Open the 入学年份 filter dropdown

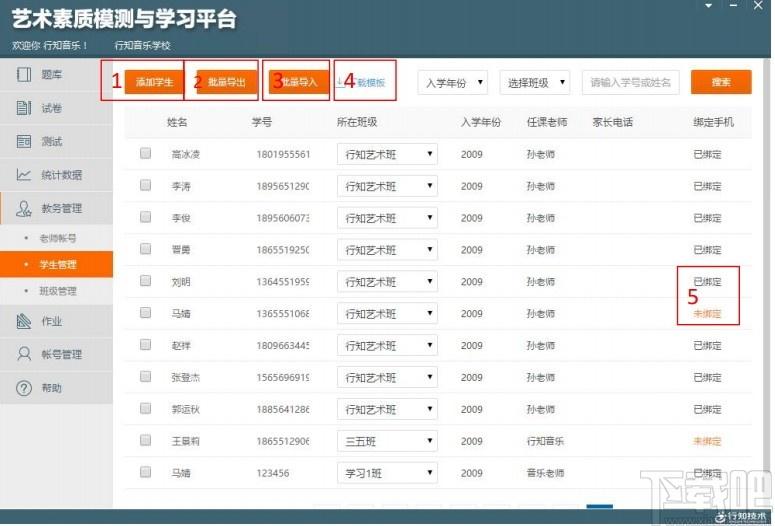point(453,83)
